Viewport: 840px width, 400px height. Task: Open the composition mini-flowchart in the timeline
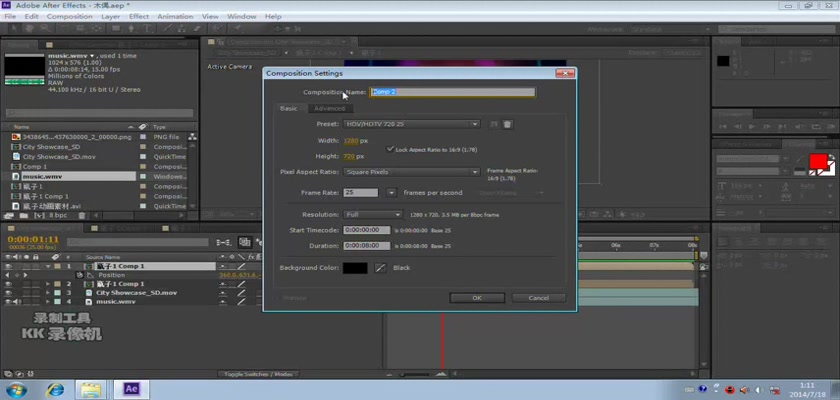(x=223, y=243)
